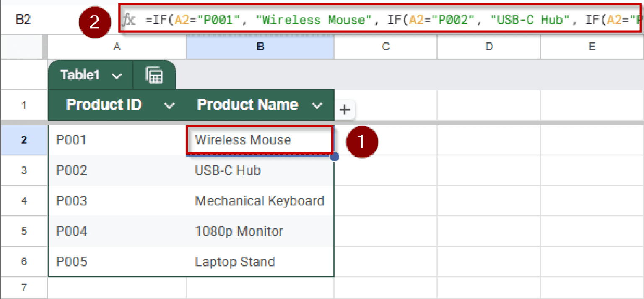
Task: Select the Wireless Mouse cell
Action: click(260, 139)
